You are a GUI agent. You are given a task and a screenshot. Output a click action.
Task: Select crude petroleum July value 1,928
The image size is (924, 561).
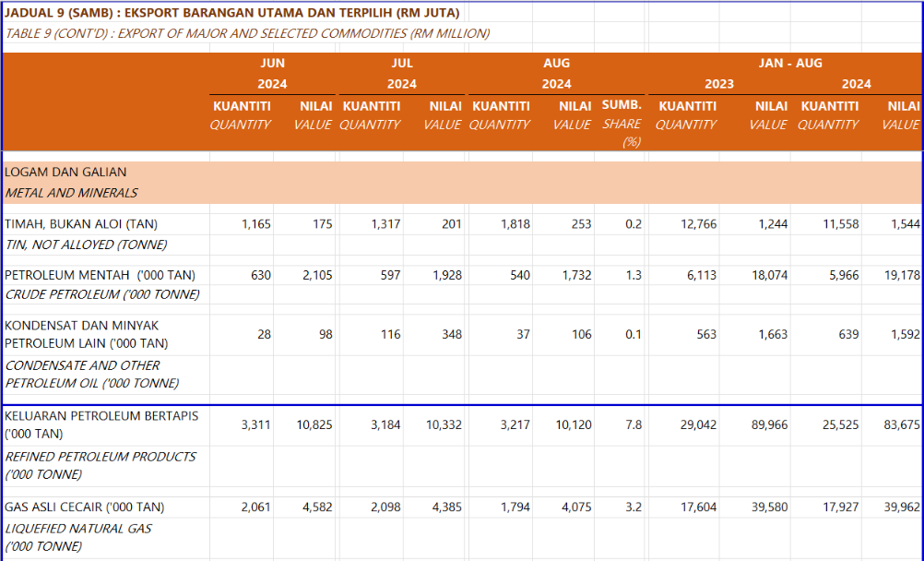[x=445, y=275]
